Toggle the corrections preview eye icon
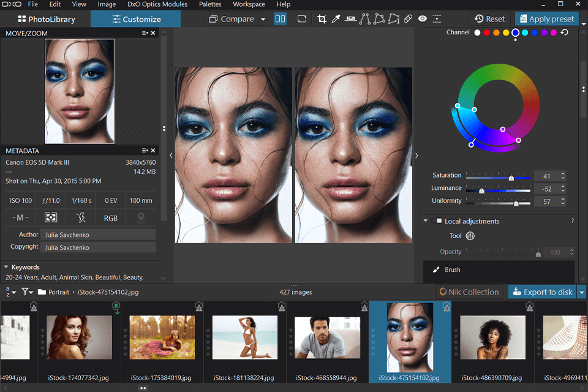Image resolution: width=588 pixels, height=392 pixels. 422,19
